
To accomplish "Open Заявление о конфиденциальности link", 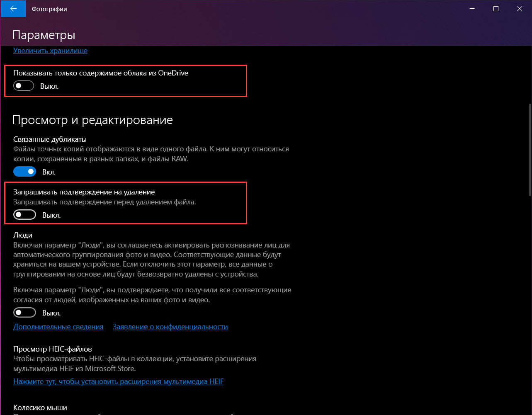I will click(170, 327).
